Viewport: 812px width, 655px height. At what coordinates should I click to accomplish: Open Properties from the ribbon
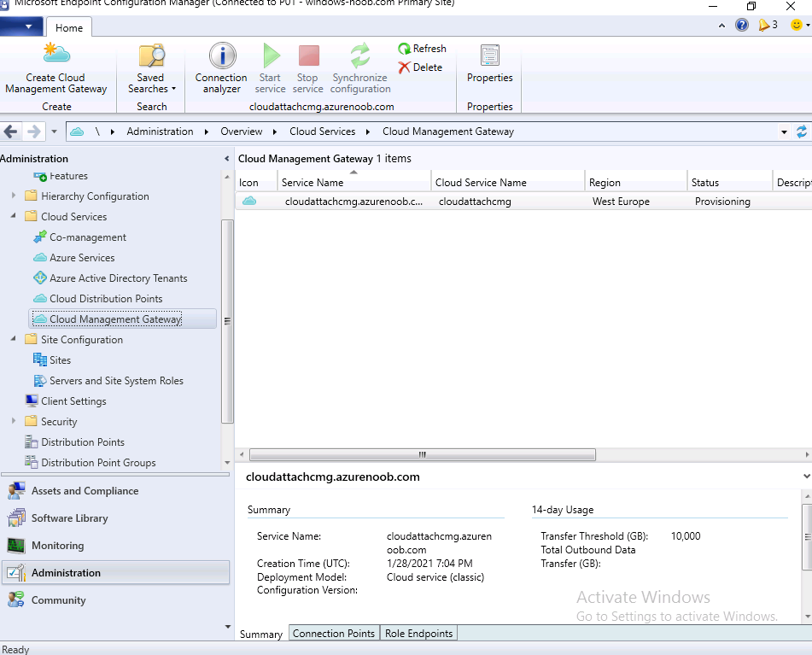click(489, 64)
